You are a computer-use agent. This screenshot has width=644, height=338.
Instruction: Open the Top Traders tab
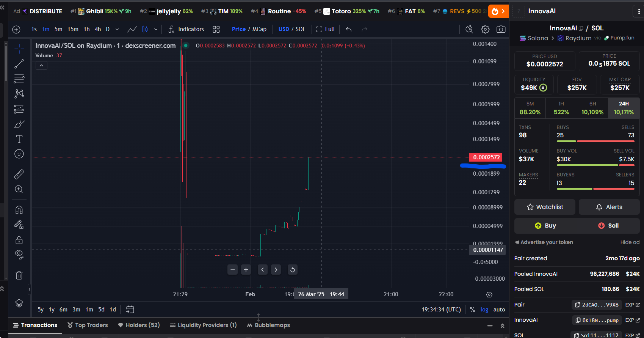pyautogui.click(x=88, y=325)
